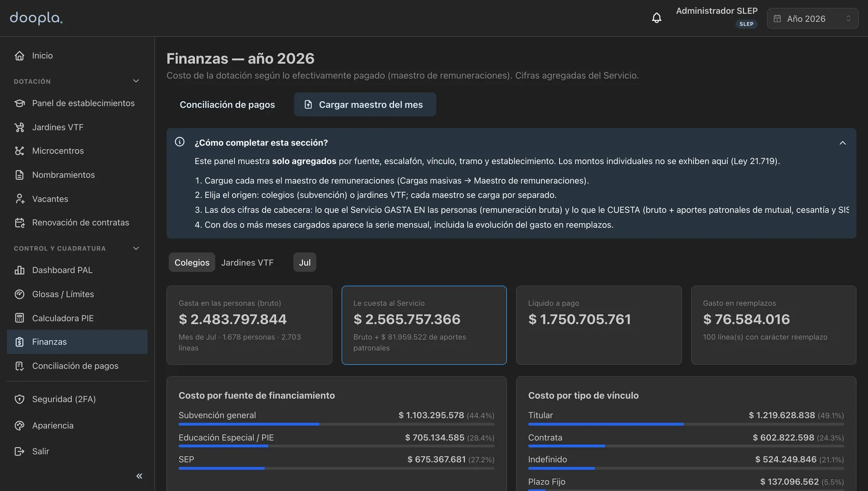Image resolution: width=868 pixels, height=491 pixels.
Task: Click the Inicio home icon
Action: coord(19,56)
